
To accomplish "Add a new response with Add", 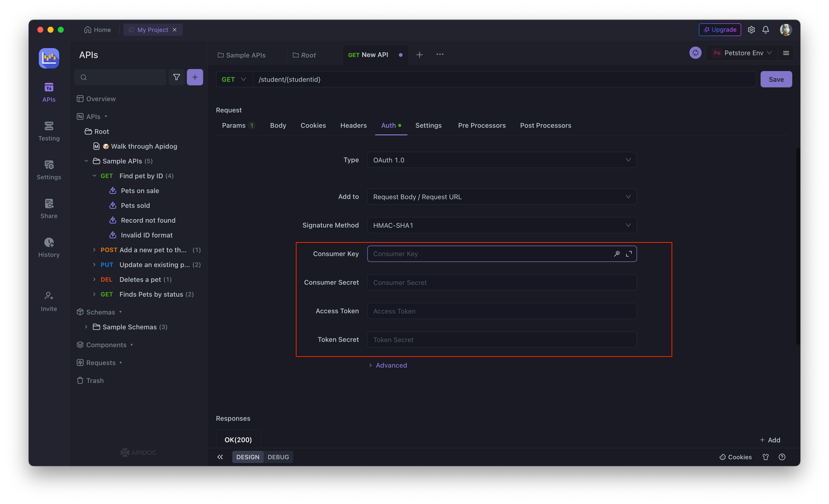I will pos(770,440).
